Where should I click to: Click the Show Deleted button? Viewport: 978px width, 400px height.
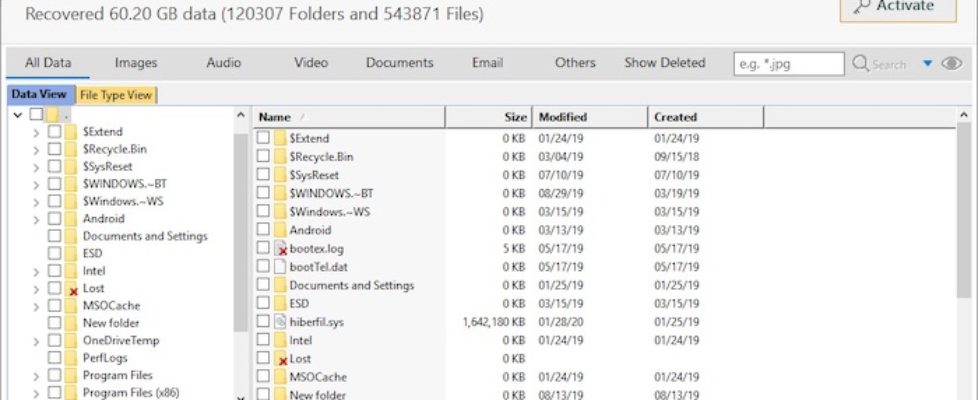pos(664,63)
